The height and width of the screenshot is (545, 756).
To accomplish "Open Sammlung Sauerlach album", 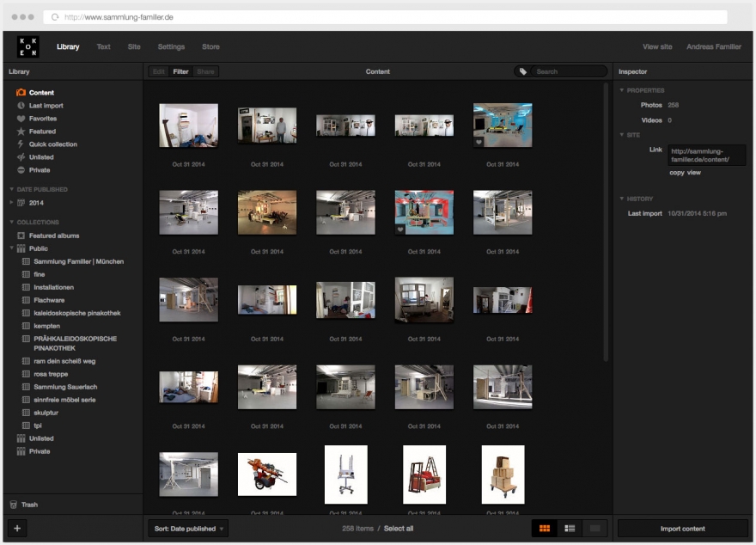I will coord(65,387).
